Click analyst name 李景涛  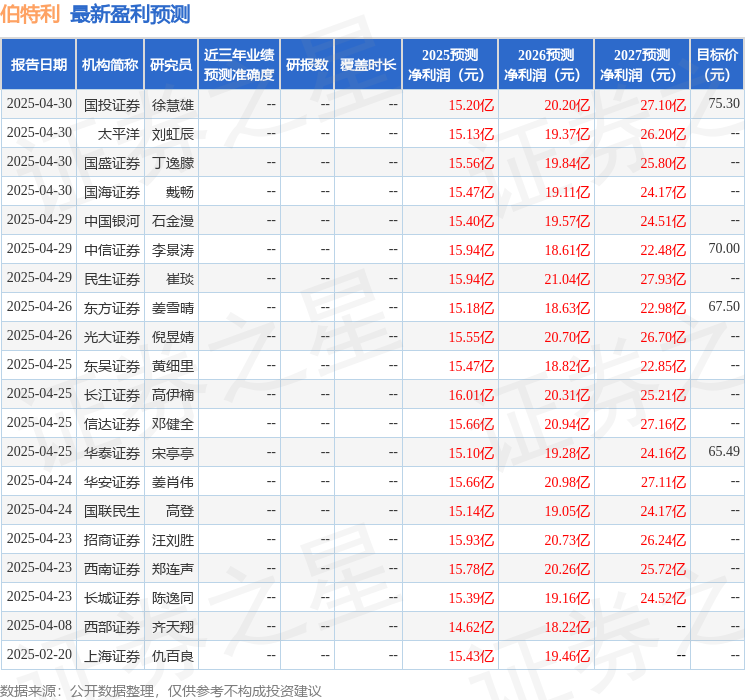click(173, 249)
